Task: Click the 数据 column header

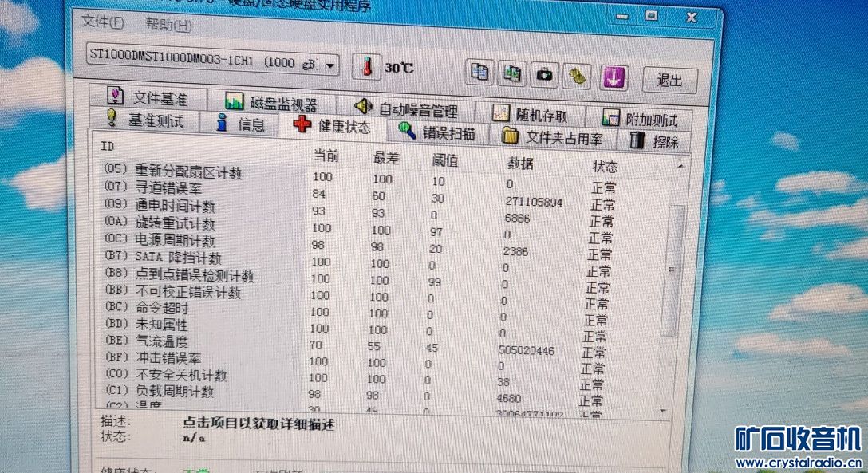Action: coord(520,164)
